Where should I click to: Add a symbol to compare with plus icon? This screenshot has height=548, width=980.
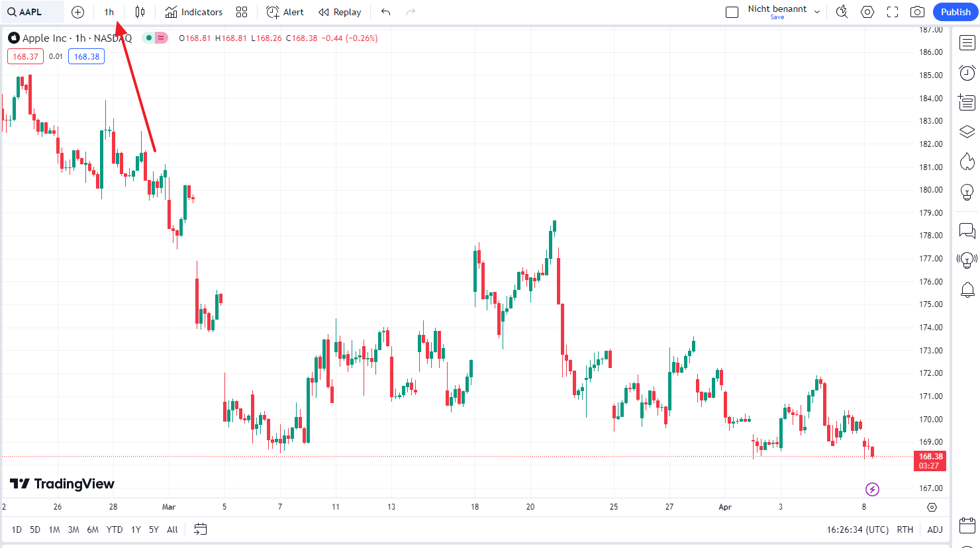click(77, 12)
